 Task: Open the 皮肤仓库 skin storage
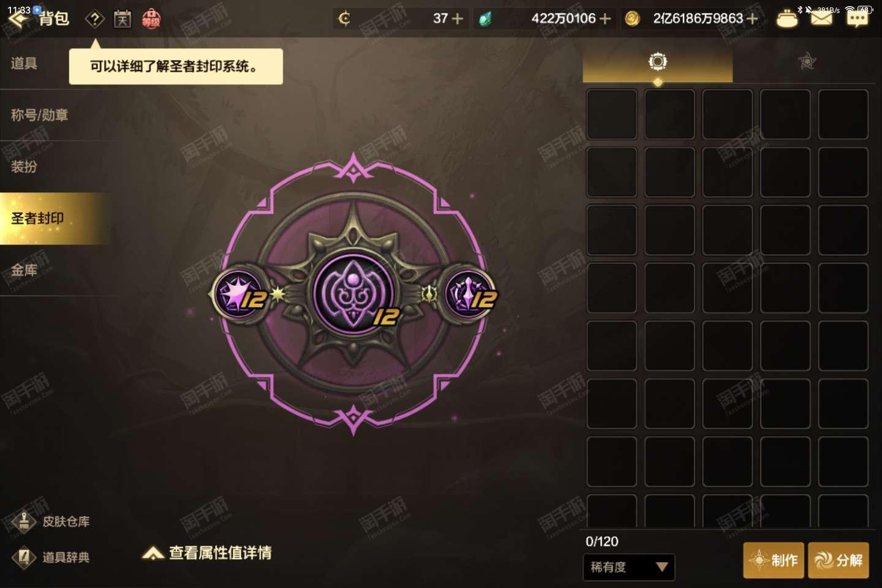(51, 521)
